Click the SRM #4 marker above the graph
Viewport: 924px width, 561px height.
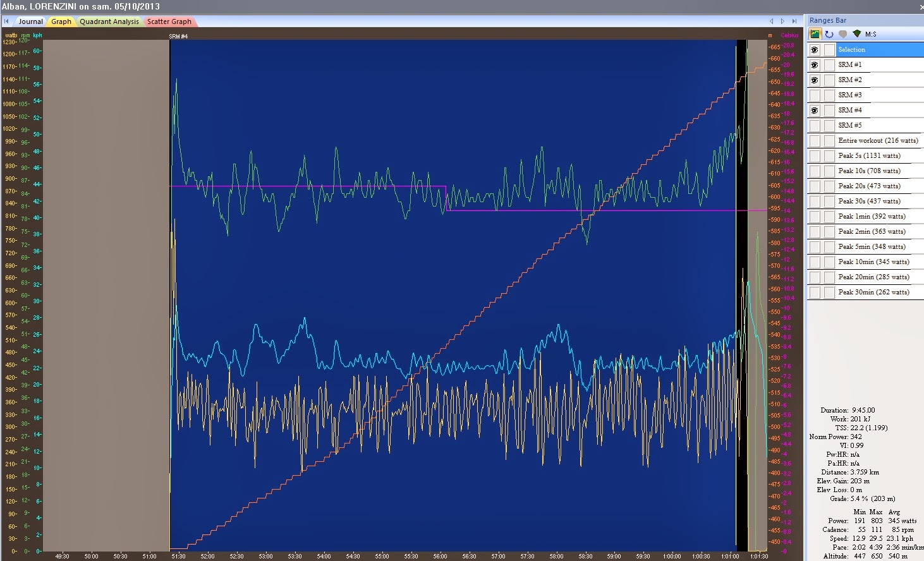tap(178, 37)
